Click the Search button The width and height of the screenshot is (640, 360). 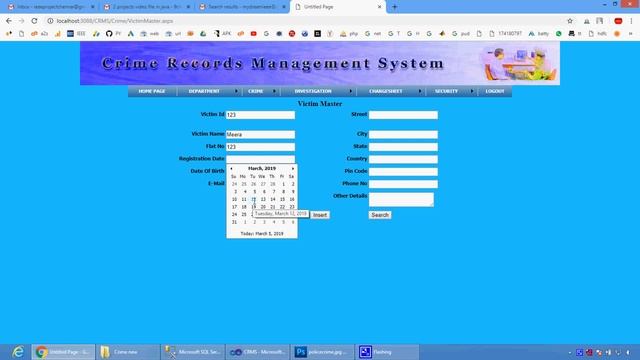click(x=380, y=215)
